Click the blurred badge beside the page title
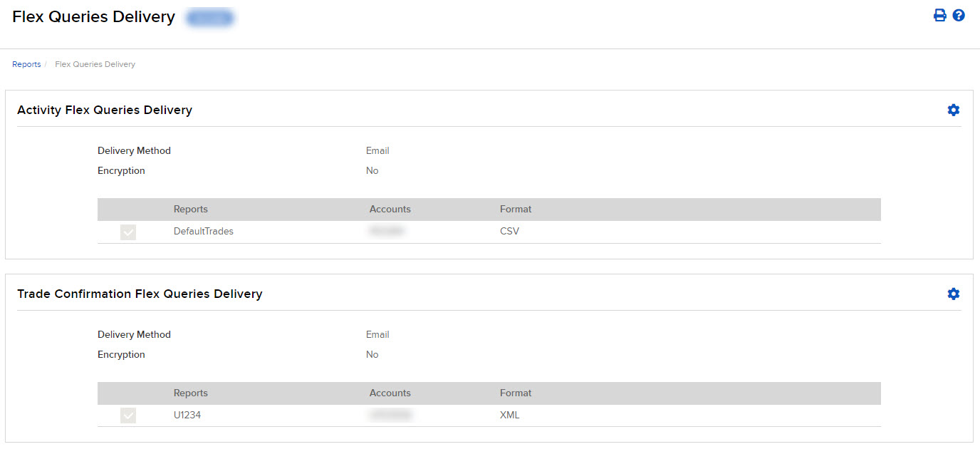This screenshot has width=980, height=449. pos(209,17)
